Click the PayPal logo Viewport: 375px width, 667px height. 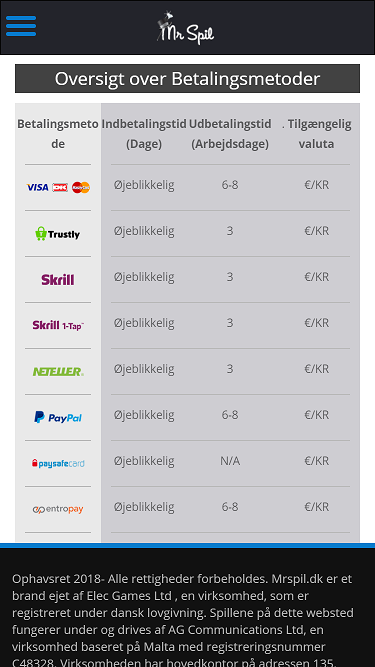pos(58,417)
